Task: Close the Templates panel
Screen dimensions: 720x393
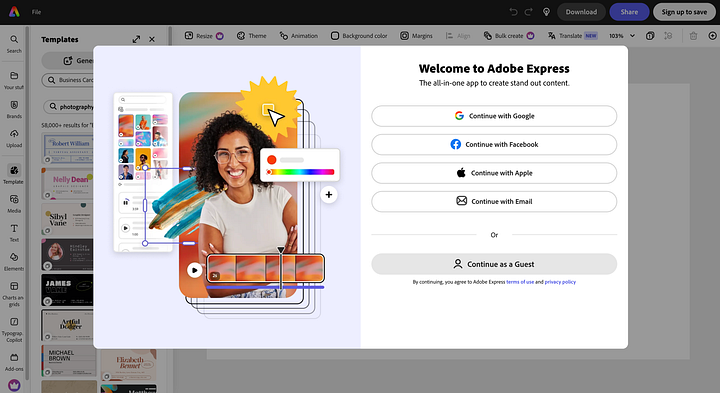Action: tap(152, 39)
